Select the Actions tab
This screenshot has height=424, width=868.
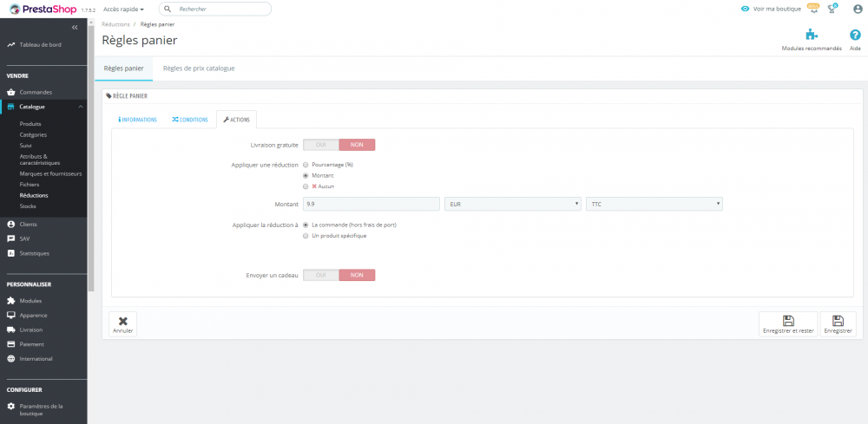tap(236, 120)
